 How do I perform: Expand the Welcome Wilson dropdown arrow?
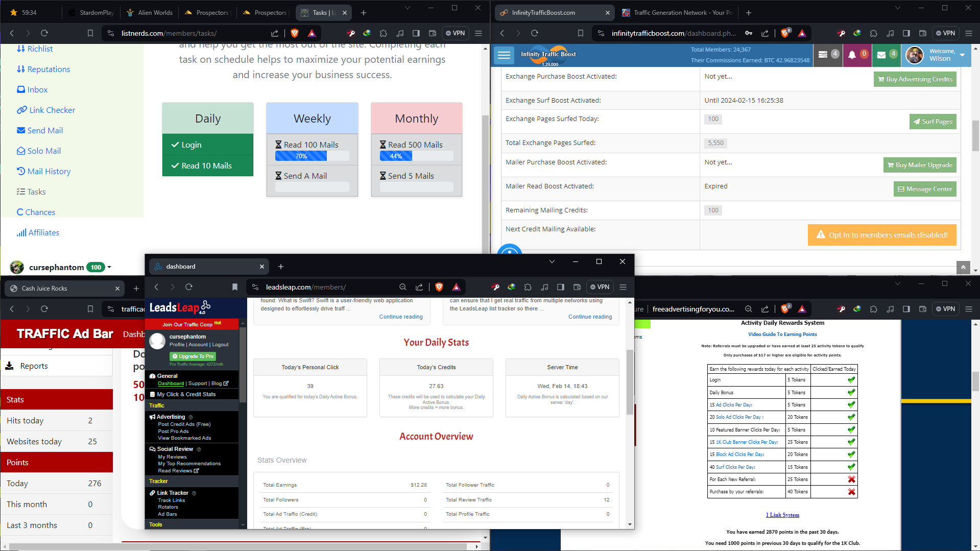pos(962,55)
